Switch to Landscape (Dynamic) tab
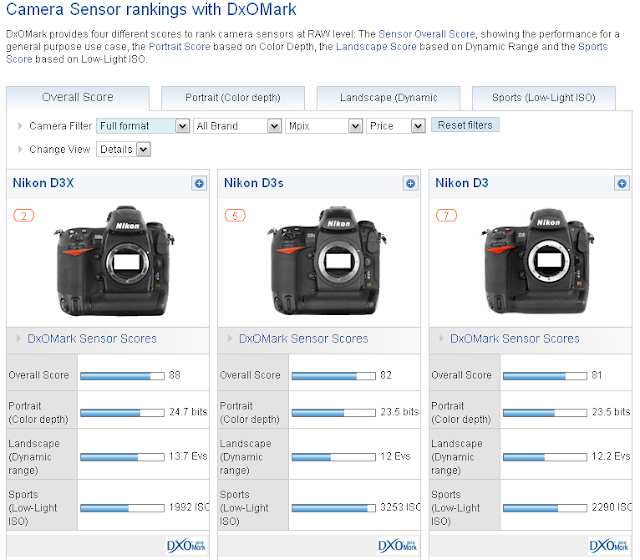640x560 pixels. coord(388,98)
